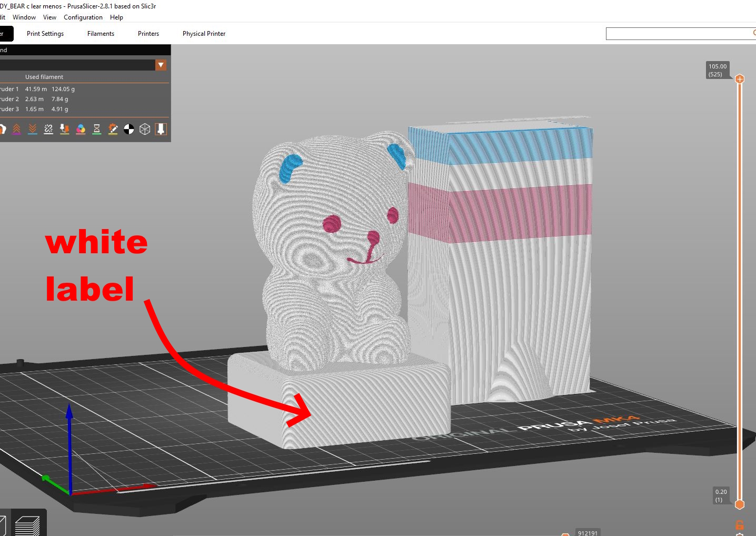This screenshot has width=756, height=536.
Task: Switch to Printers tab
Action: 148,34
